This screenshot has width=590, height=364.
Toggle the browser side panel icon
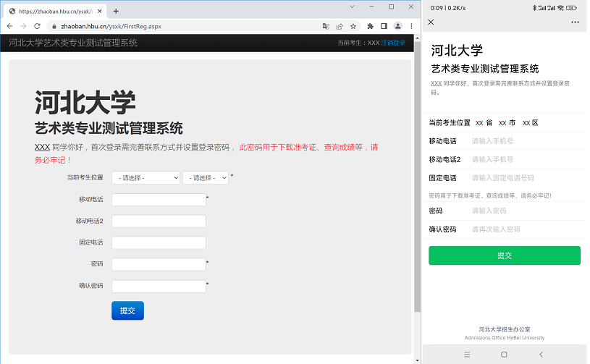click(384, 26)
